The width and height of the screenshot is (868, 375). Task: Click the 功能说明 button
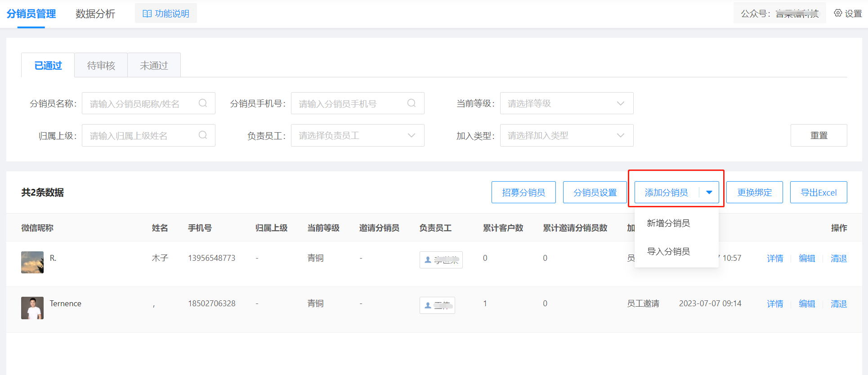[166, 13]
